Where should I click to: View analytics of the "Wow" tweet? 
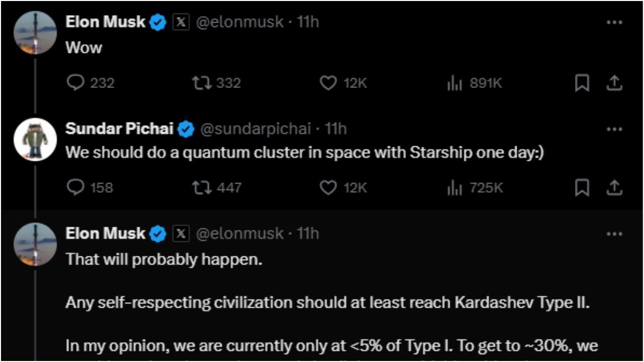coord(454,82)
